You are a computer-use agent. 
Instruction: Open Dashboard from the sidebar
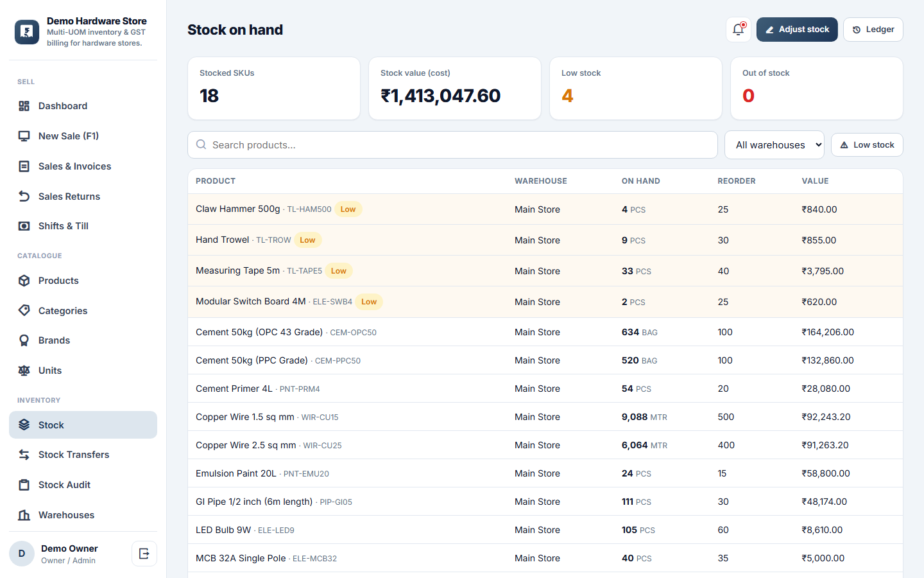tap(83, 106)
